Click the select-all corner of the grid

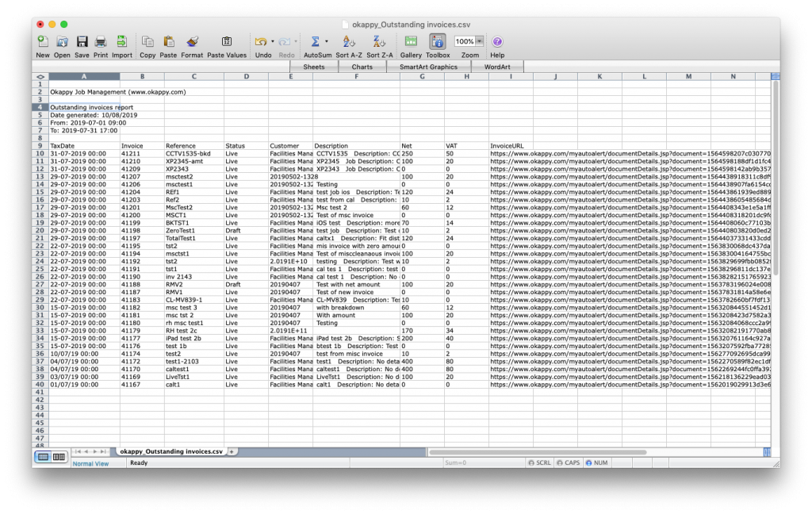(x=40, y=77)
